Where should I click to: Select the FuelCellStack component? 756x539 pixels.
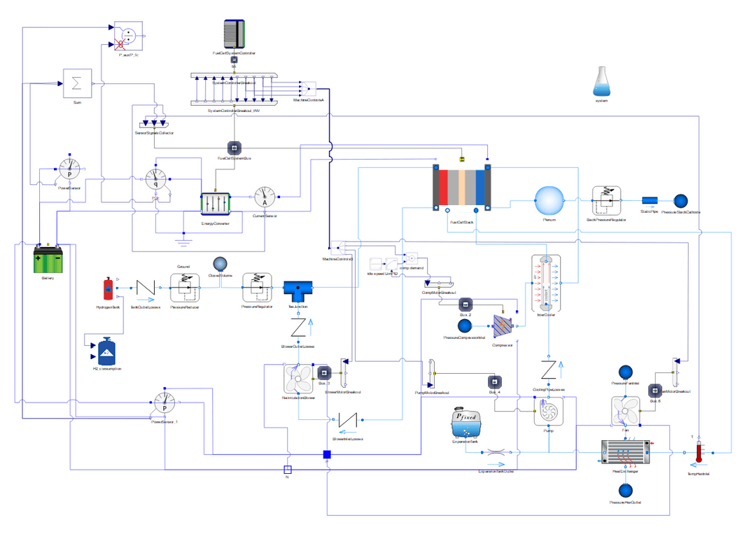click(x=463, y=189)
